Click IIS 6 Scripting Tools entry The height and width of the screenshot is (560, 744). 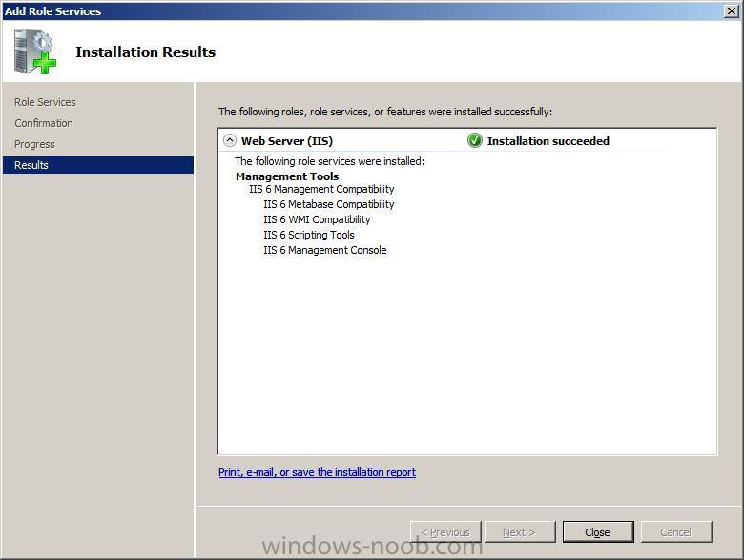[x=309, y=235]
